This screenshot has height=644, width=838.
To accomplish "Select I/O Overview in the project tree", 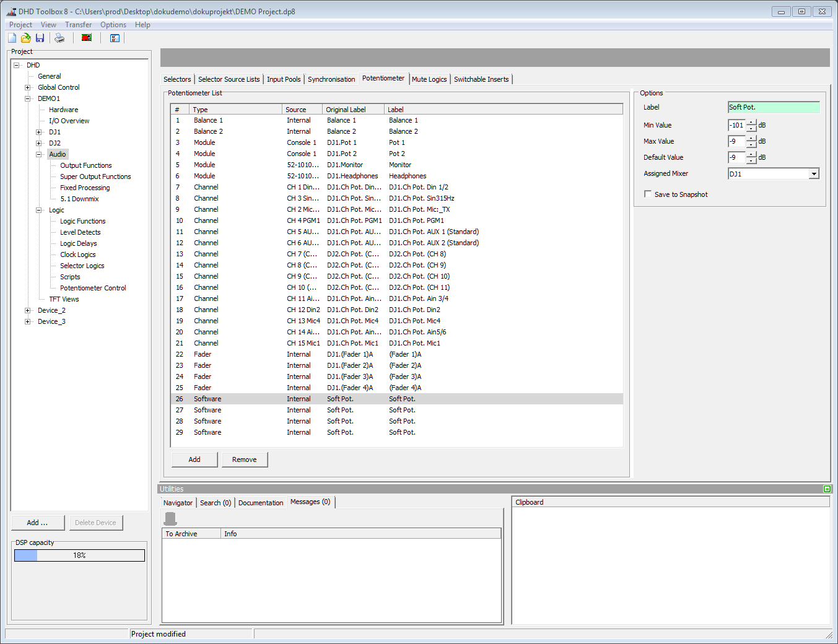I will pos(69,121).
